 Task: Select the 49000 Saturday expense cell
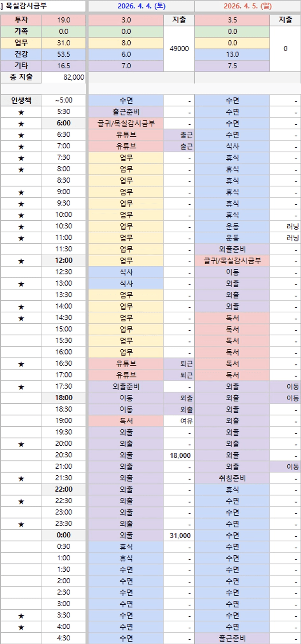[x=179, y=48]
